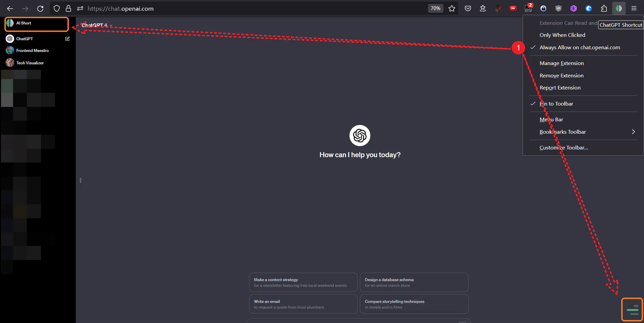Click the Make a content strategy card
The height and width of the screenshot is (323, 644).
(x=303, y=282)
